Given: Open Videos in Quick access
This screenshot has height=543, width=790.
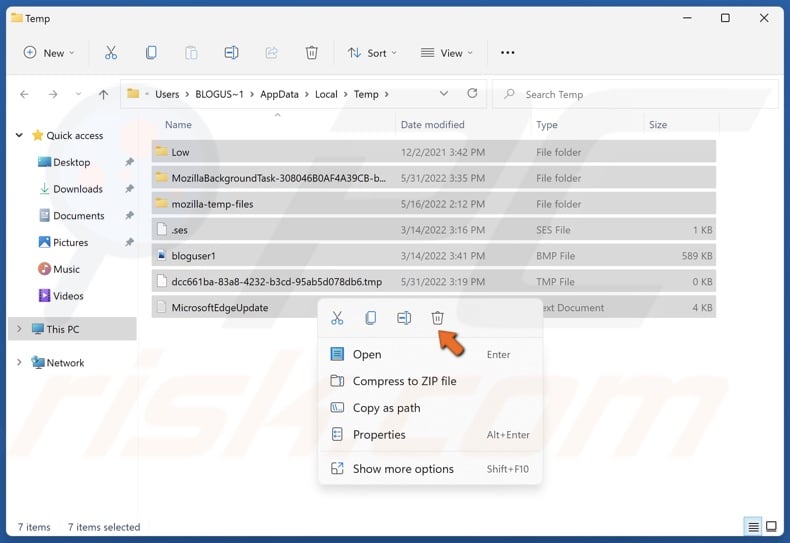Looking at the screenshot, I should click(x=68, y=296).
